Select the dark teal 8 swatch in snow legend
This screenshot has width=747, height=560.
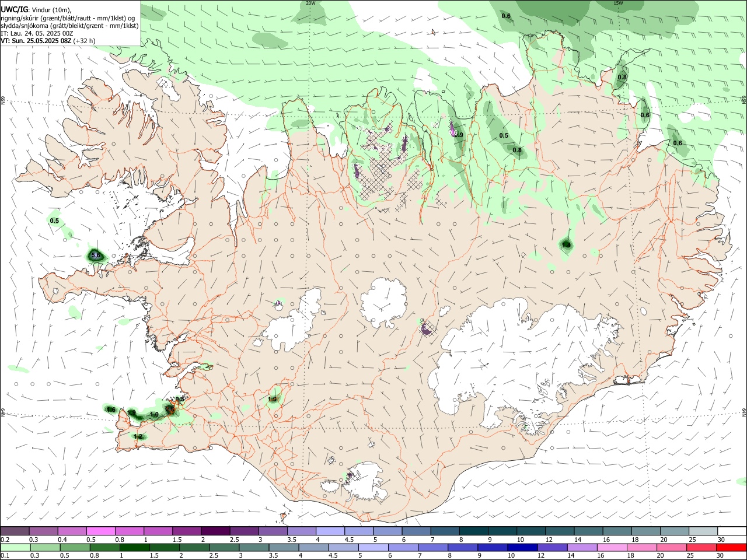[473, 531]
